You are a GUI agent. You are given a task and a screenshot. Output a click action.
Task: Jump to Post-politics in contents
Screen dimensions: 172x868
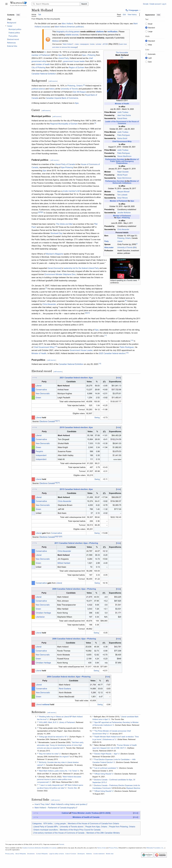tap(13, 36)
